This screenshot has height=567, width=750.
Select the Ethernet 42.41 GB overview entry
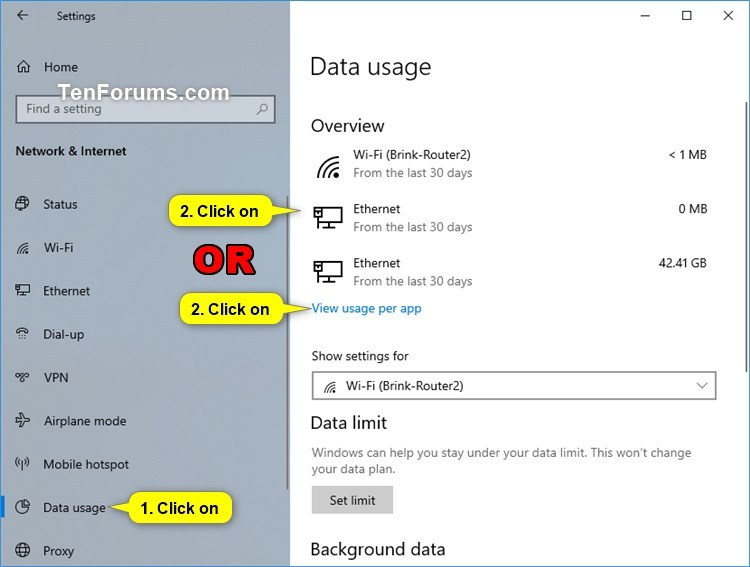(511, 272)
